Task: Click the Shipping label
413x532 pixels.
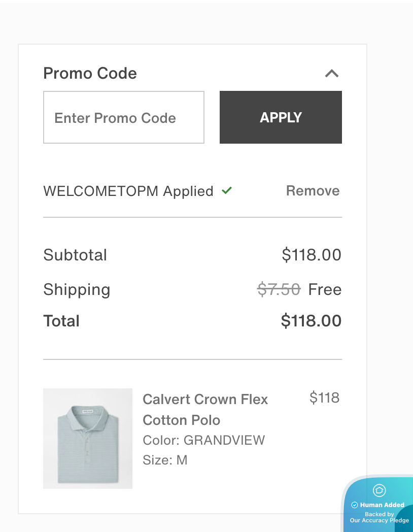Action: pyautogui.click(x=77, y=289)
